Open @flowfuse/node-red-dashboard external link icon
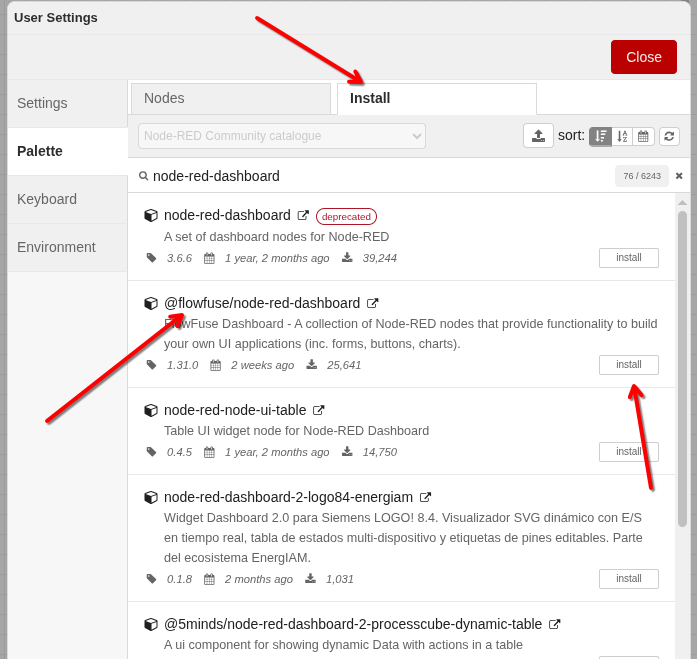This screenshot has height=659, width=697. pyautogui.click(x=372, y=303)
